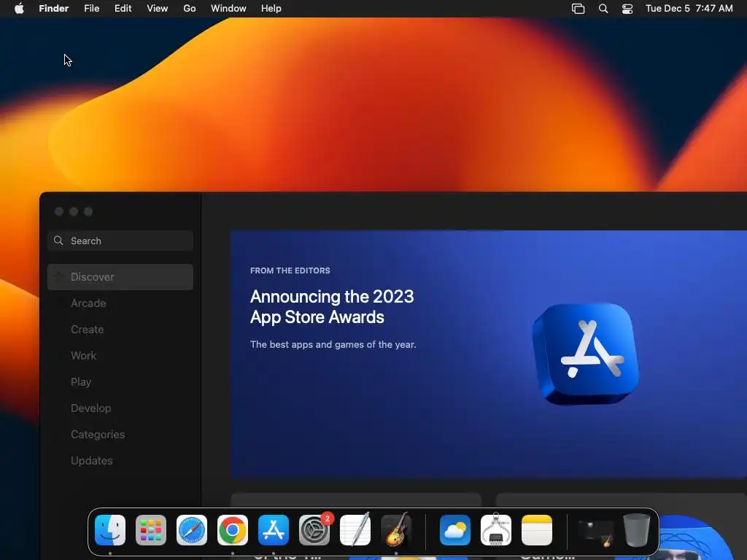Minimize the App Store window
The width and height of the screenshot is (747, 560).
(74, 211)
